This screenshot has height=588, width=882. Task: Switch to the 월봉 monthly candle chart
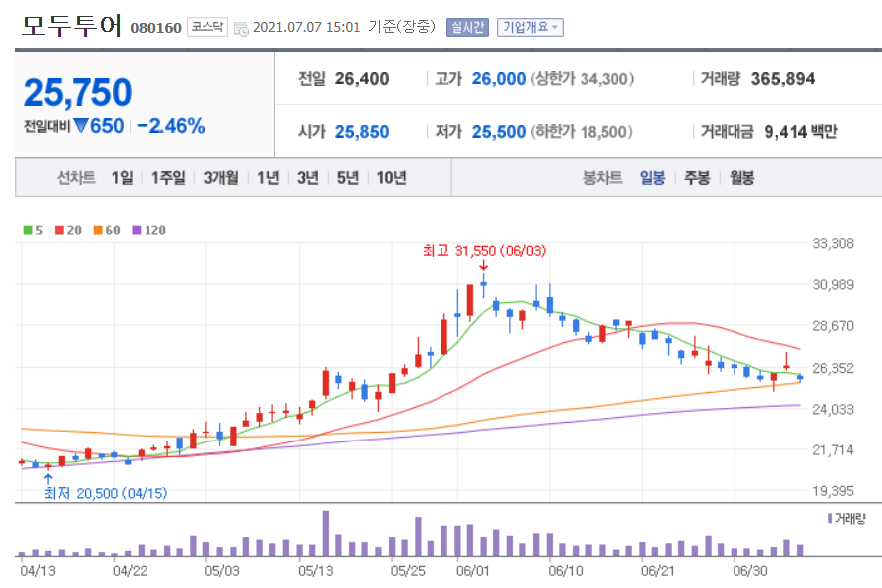741,178
